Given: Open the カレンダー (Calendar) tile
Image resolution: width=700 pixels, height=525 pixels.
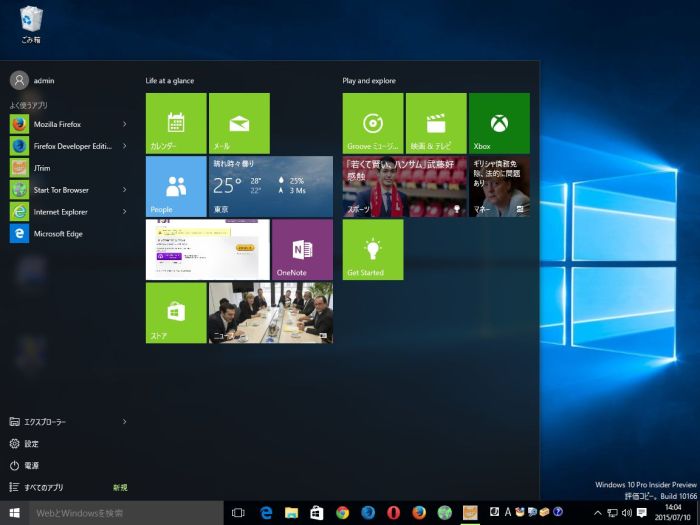Looking at the screenshot, I should point(176,123).
